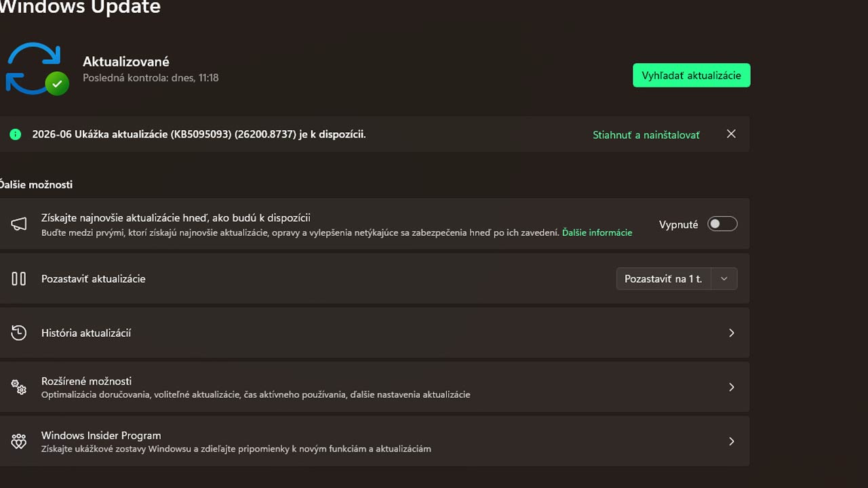
Task: Click the Windows Insider Program hearts icon
Action: coord(19,441)
